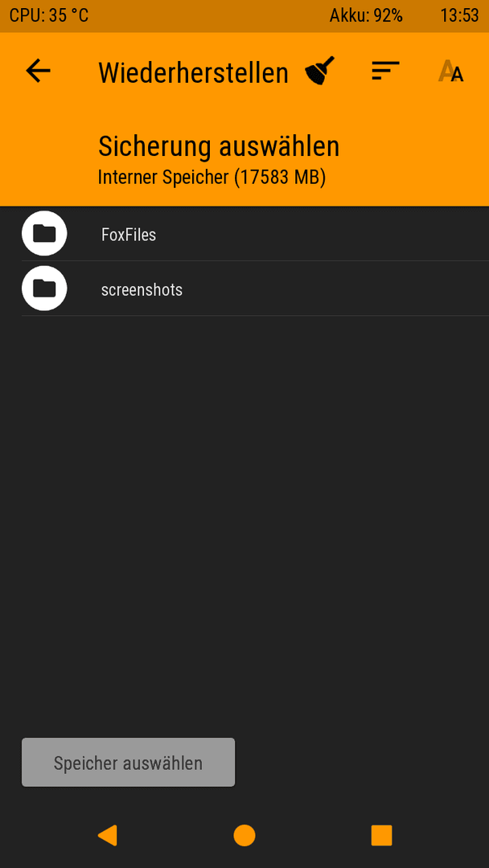The height and width of the screenshot is (868, 489).
Task: Go back using the top-left arrow
Action: pos(39,72)
